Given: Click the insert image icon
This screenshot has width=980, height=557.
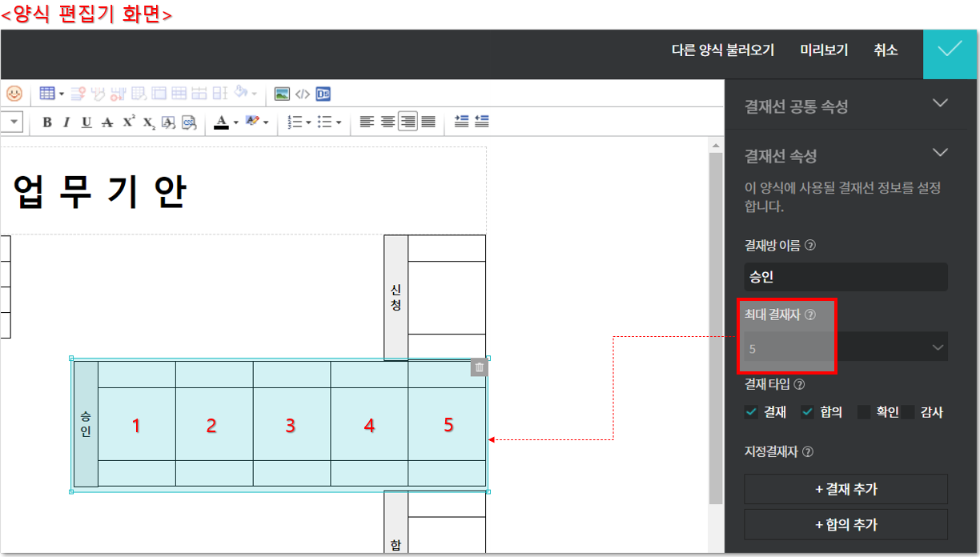Looking at the screenshot, I should (282, 94).
